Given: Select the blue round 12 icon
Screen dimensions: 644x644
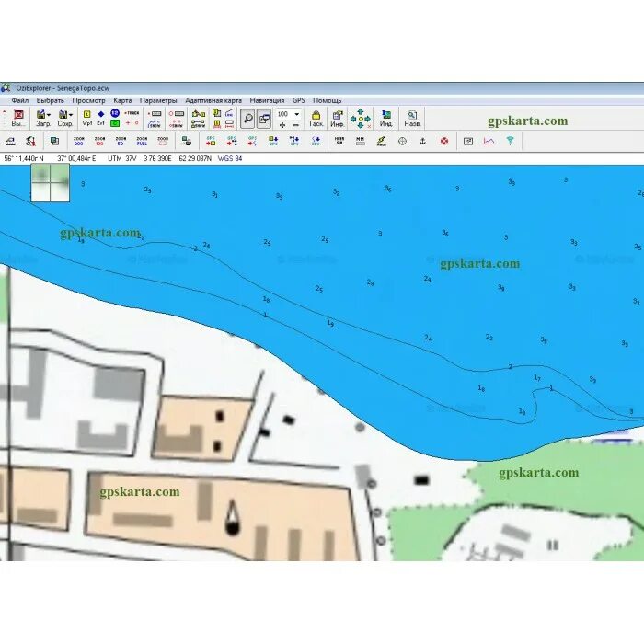Looking at the screenshot, I should [115, 113].
